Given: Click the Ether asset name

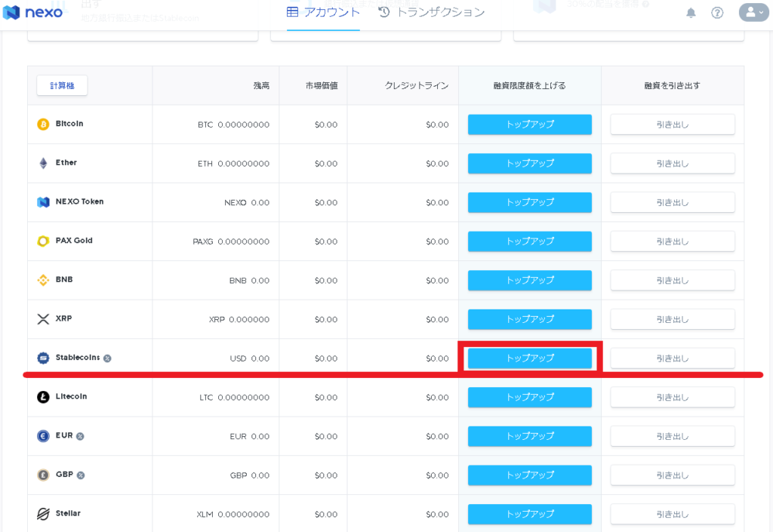Looking at the screenshot, I should [x=66, y=162].
